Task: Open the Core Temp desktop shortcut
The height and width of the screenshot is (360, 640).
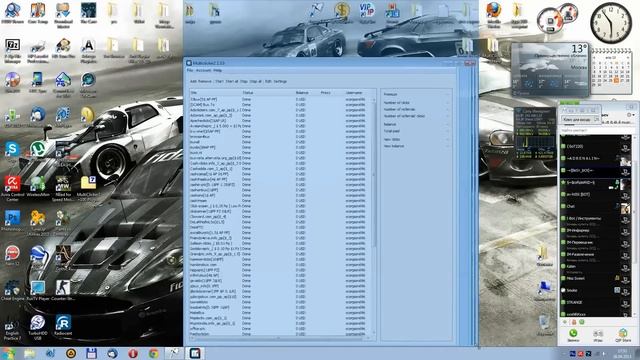Action: click(38, 13)
